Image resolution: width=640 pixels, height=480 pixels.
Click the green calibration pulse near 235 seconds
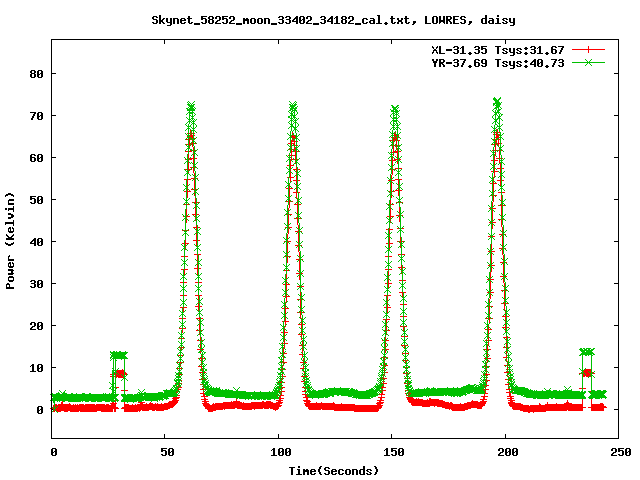587,352
